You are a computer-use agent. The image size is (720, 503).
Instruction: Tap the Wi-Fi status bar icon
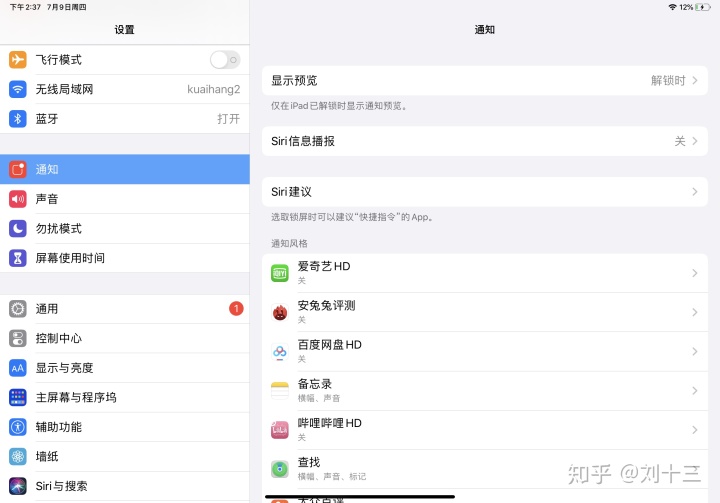point(672,7)
